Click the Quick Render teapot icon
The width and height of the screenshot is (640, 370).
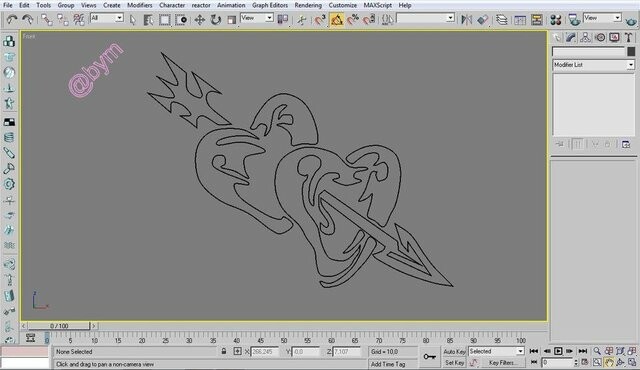click(x=631, y=20)
